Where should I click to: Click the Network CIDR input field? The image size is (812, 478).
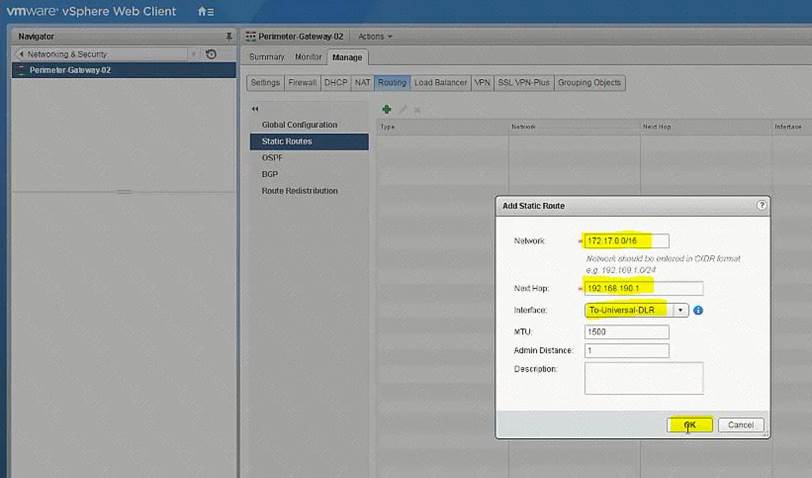coord(627,241)
